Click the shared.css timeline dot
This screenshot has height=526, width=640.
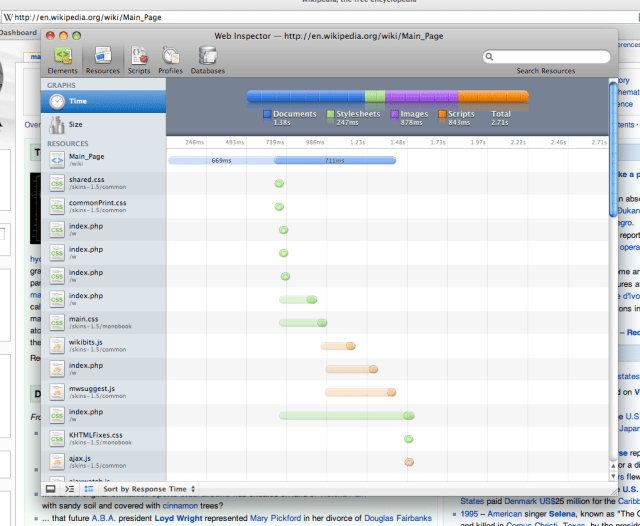click(279, 184)
